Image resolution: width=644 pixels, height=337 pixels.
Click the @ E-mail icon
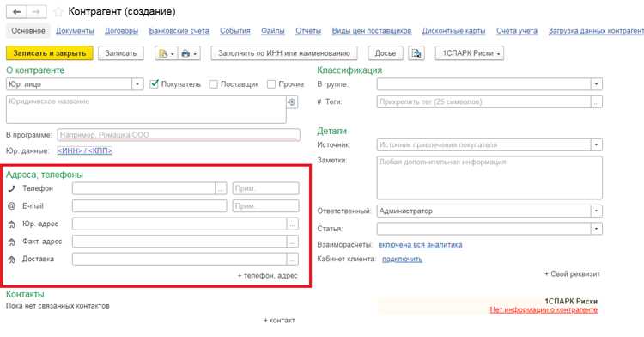pos(11,206)
